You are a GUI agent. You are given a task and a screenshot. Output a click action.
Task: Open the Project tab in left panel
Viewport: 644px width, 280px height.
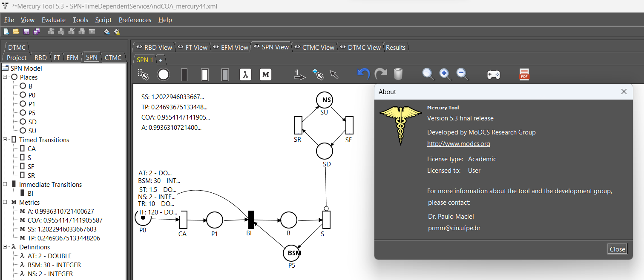tap(17, 57)
